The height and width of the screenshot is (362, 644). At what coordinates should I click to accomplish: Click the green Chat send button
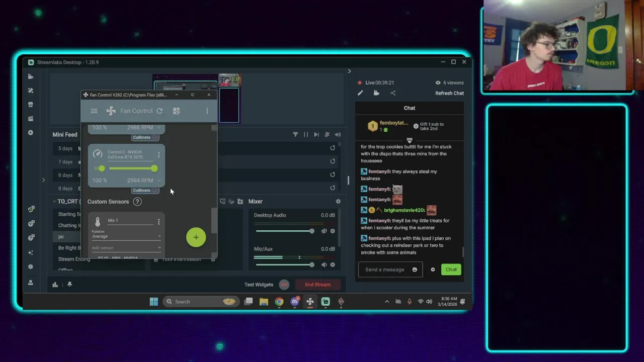pos(451,269)
